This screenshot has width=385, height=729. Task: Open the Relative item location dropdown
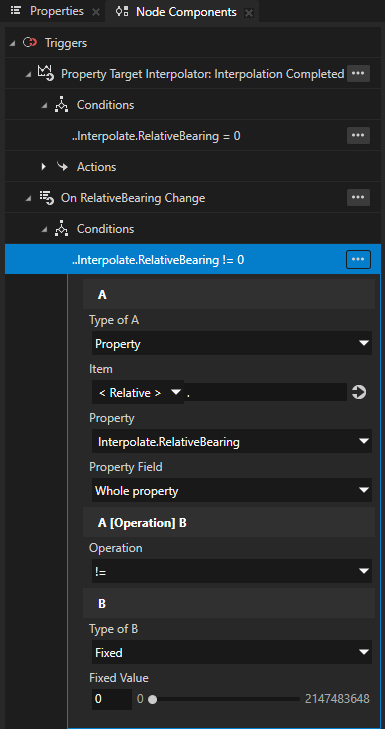click(138, 392)
